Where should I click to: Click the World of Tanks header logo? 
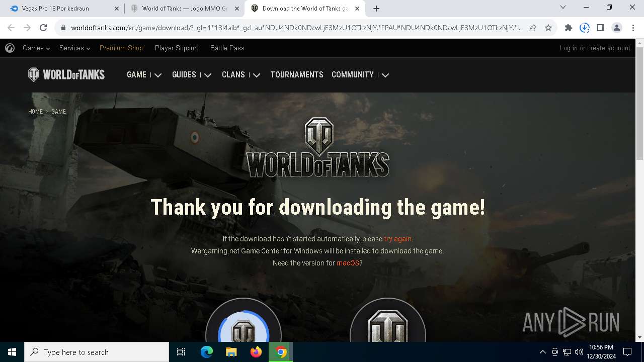pos(66,75)
